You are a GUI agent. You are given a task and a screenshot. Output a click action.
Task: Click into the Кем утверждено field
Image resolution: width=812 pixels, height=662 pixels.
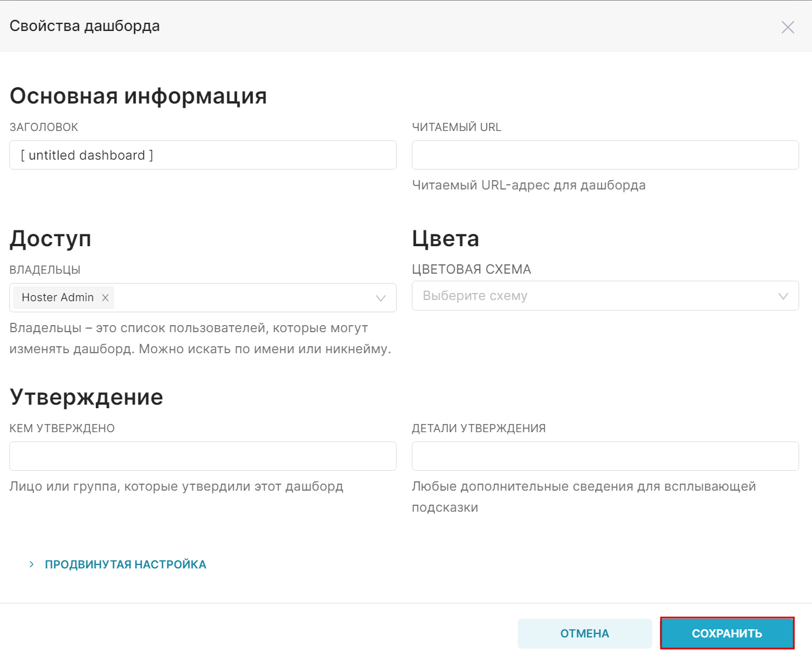(202, 456)
